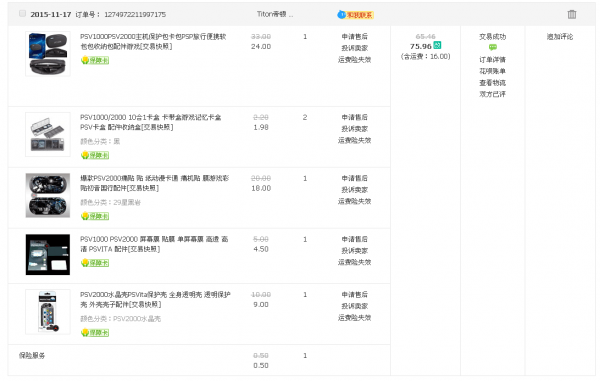Click the 保障卡 badge on the PSV2000 sticker item
The width and height of the screenshot is (600, 381).
click(x=95, y=216)
